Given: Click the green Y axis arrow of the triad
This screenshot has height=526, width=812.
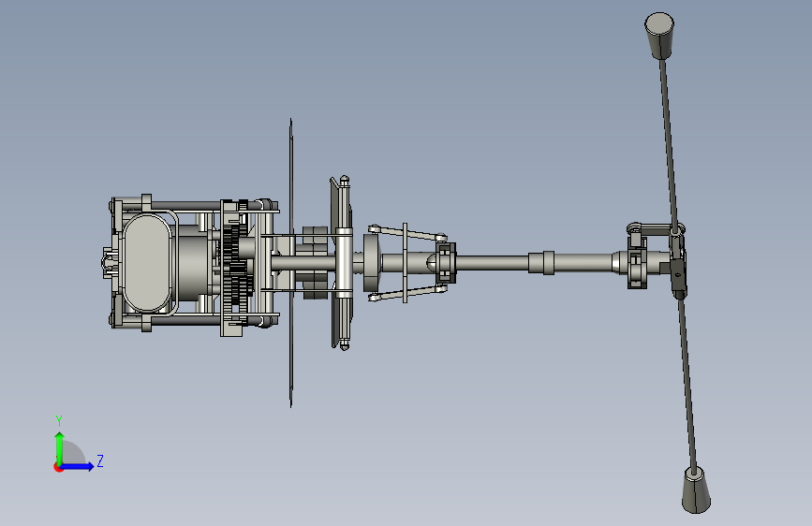Looking at the screenshot, I should point(60,447).
